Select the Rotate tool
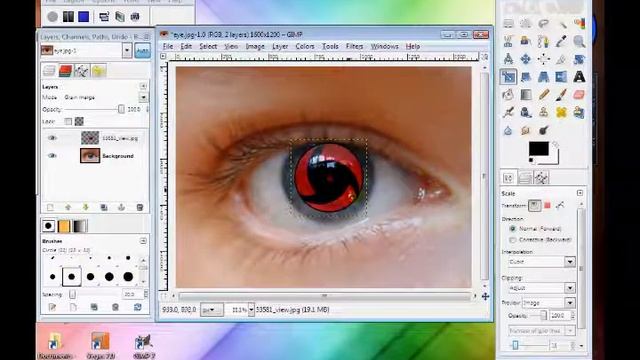This screenshot has height=360, width=640. pyautogui.click(x=579, y=59)
